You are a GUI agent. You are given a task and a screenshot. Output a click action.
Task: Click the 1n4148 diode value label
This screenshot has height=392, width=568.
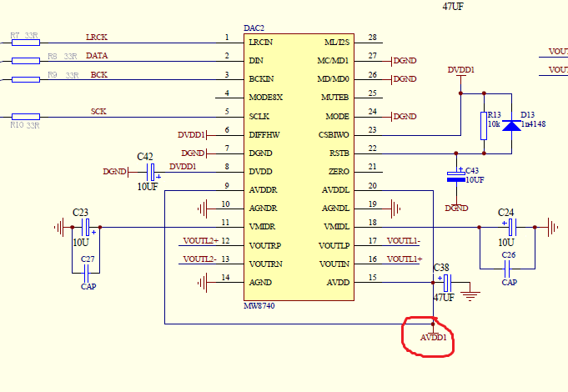click(x=533, y=124)
